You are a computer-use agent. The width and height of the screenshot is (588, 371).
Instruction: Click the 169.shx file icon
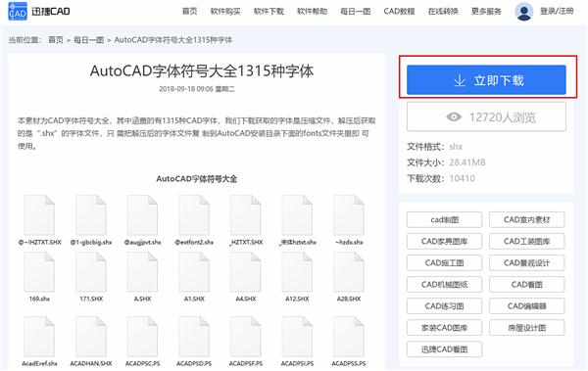click(x=39, y=272)
